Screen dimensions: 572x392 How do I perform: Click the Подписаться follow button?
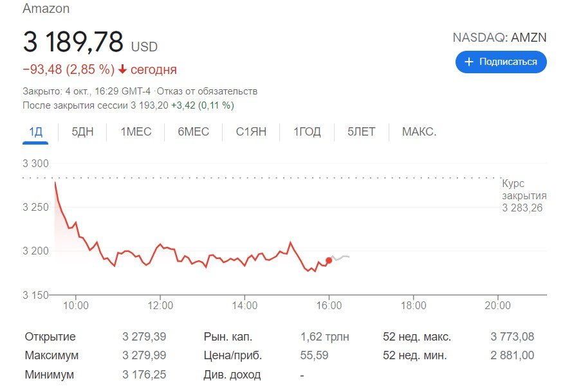501,62
